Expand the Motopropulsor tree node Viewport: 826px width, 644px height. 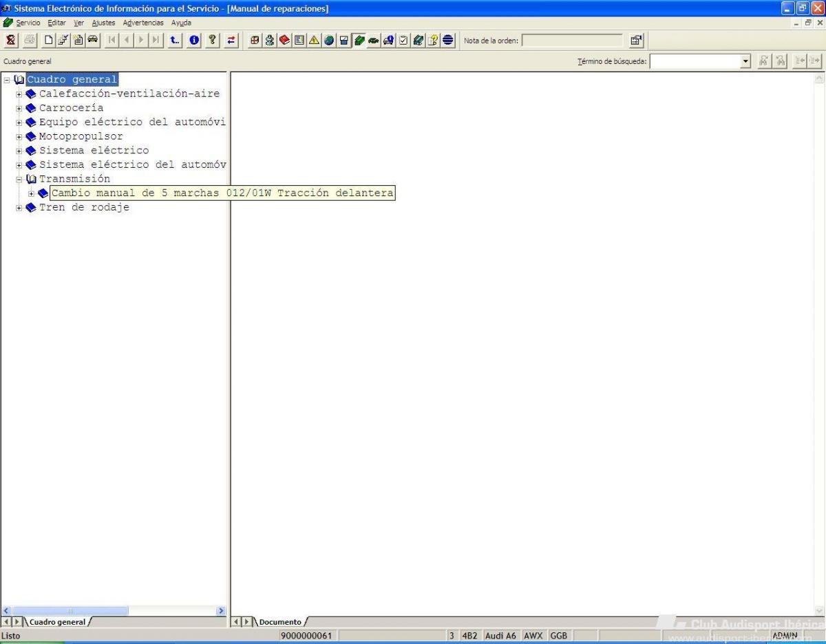click(x=19, y=136)
